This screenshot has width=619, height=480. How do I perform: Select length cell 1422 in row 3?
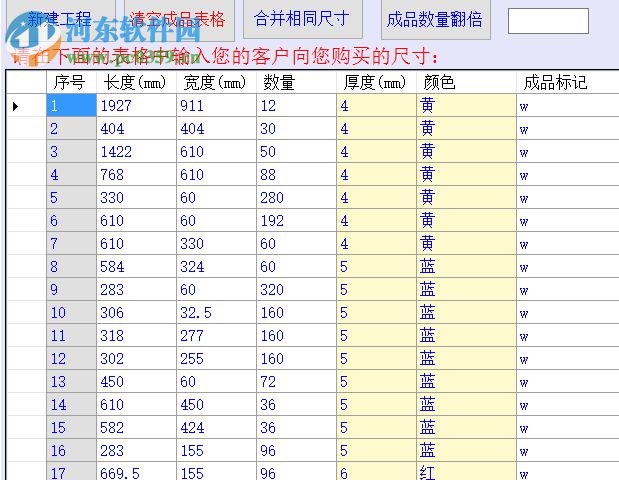coord(136,152)
